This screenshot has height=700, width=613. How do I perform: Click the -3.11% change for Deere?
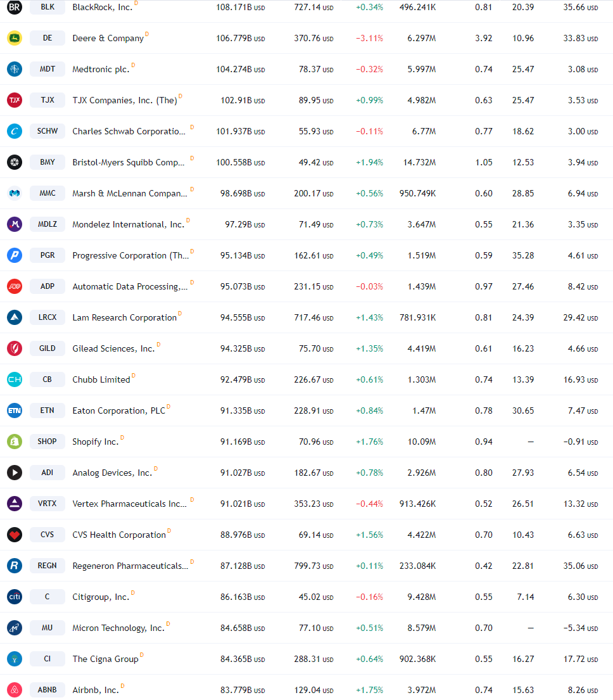[x=369, y=39]
